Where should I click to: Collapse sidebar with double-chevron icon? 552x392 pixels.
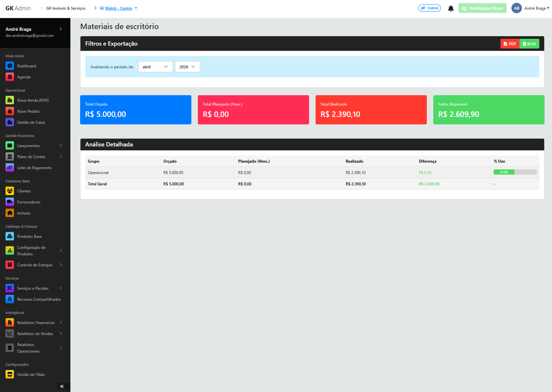(62, 386)
